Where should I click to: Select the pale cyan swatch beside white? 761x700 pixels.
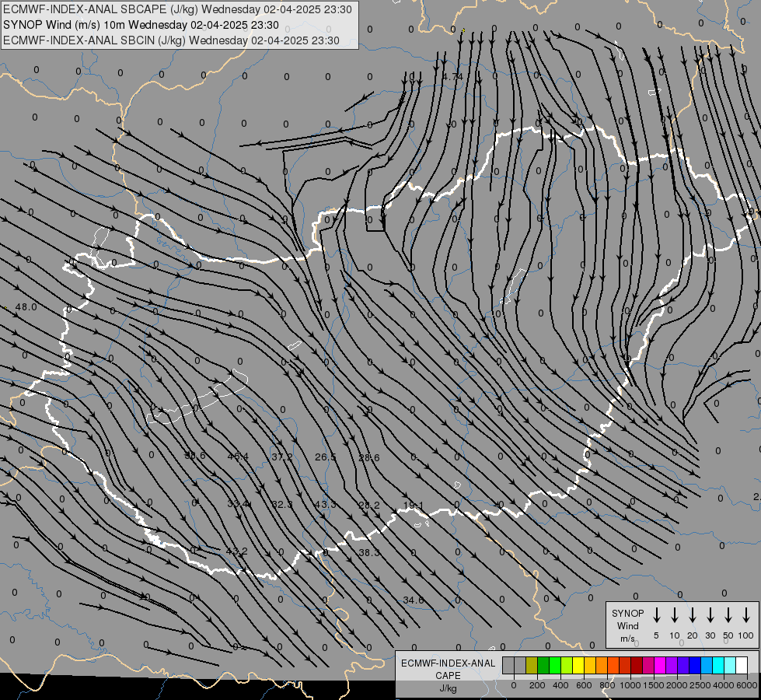coord(731,665)
